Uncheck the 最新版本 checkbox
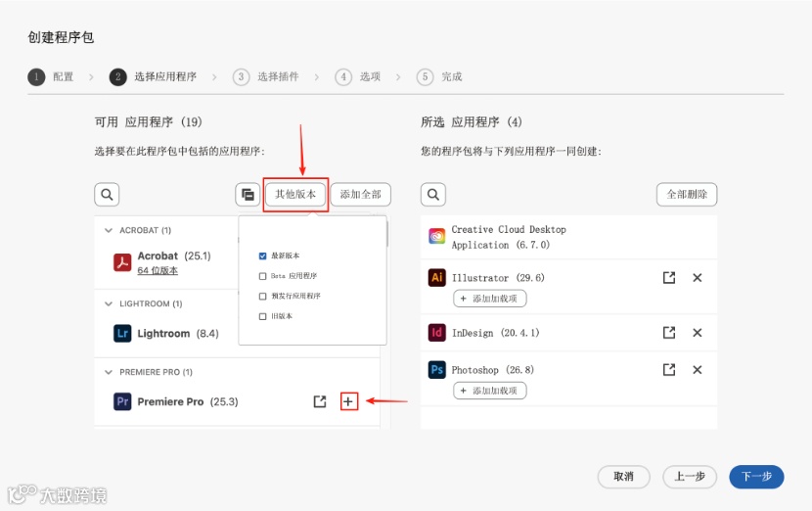Viewport: 812px width, 511px height. coord(262,256)
